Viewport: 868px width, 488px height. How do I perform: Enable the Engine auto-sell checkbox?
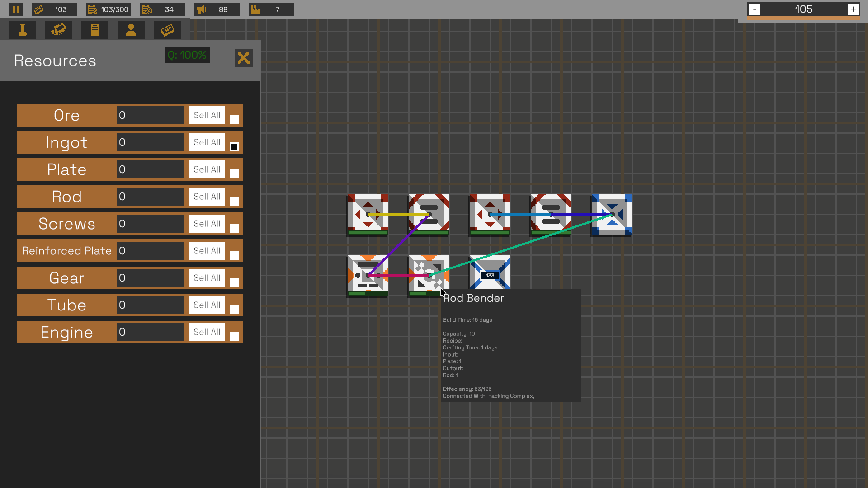pos(234,337)
